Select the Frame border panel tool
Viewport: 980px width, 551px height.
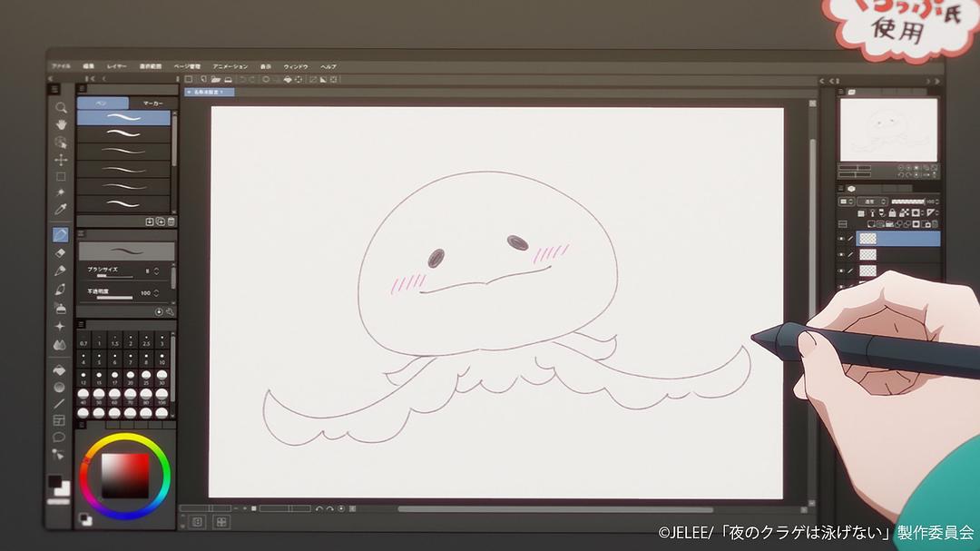point(59,421)
